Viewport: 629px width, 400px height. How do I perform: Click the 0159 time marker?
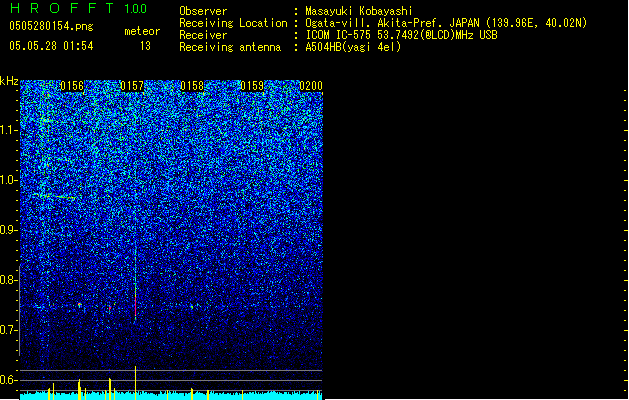click(252, 86)
